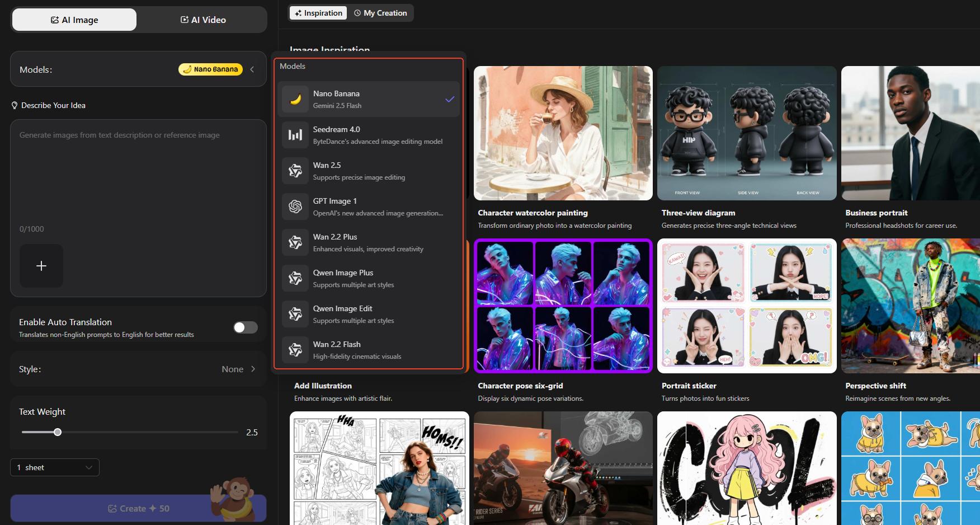Select the Seedream 4.0 model icon
Viewport: 980px width, 525px height.
295,135
